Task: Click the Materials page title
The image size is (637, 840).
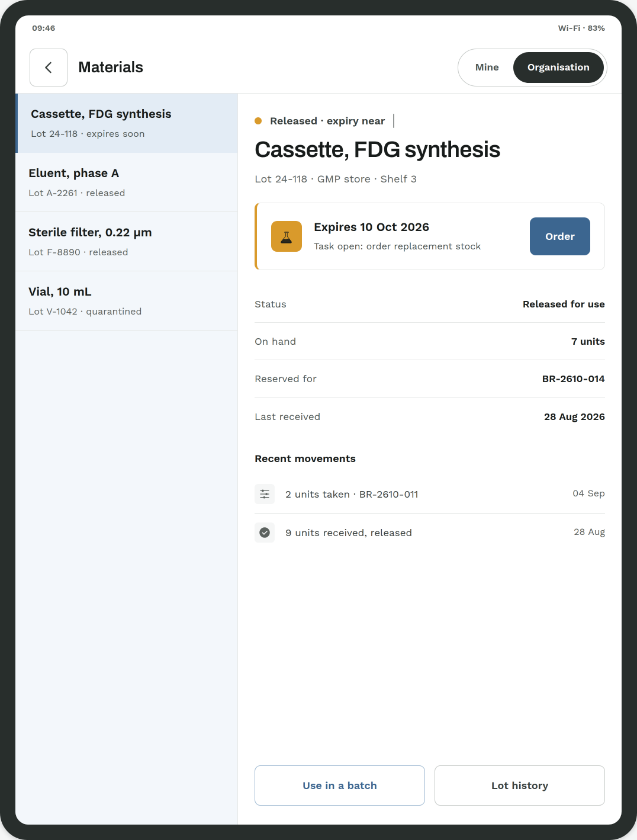Action: pos(111,68)
